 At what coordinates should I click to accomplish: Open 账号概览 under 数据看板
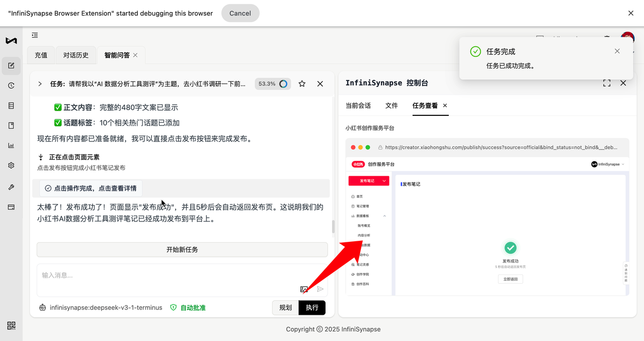pyautogui.click(x=364, y=226)
